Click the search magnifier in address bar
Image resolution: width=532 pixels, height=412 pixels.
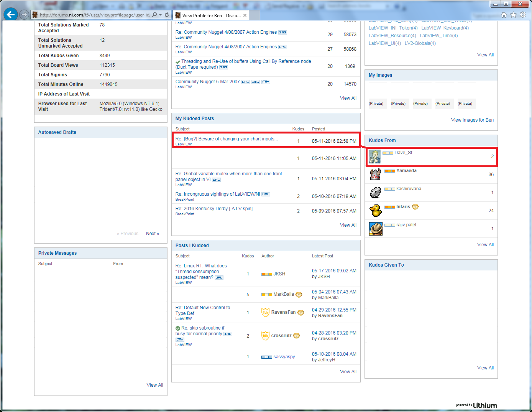[154, 15]
